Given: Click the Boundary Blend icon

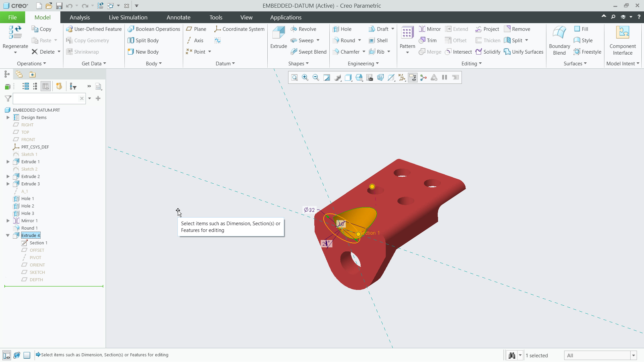Looking at the screenshot, I should point(559,32).
